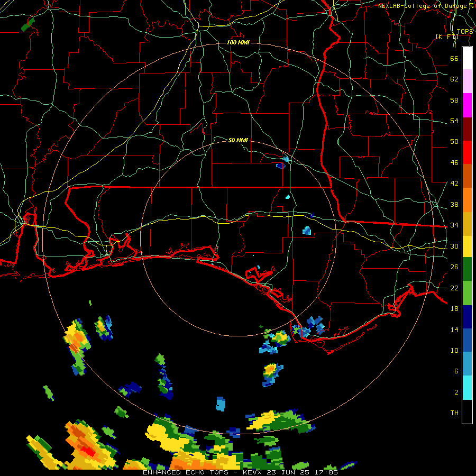Viewport: 476px width, 476px height.
Task: Select the dark orange legend swatch
Action: (467, 176)
